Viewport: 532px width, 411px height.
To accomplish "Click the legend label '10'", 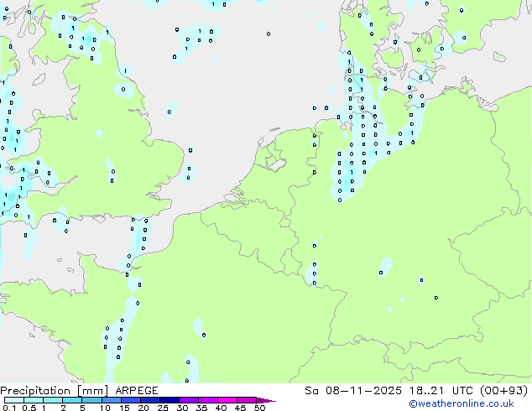I will 105,408.
